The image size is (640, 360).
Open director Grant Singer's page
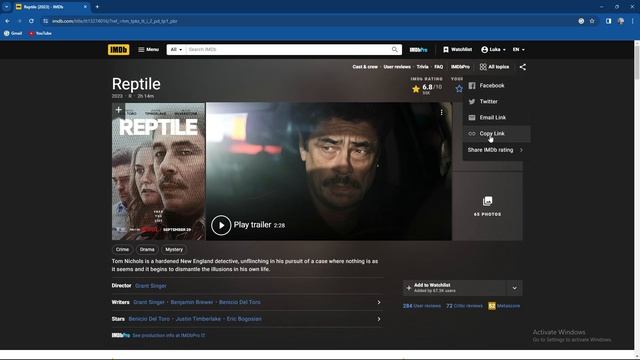pyautogui.click(x=151, y=286)
